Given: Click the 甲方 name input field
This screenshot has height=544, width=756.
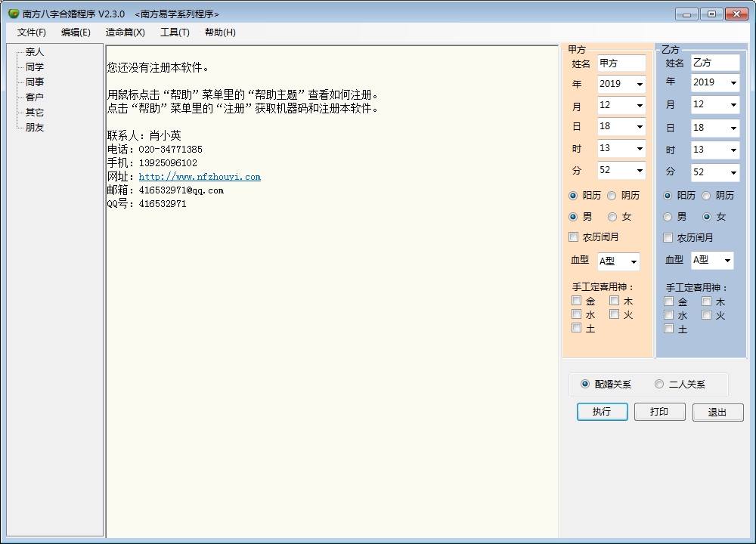Looking at the screenshot, I should click(x=621, y=63).
